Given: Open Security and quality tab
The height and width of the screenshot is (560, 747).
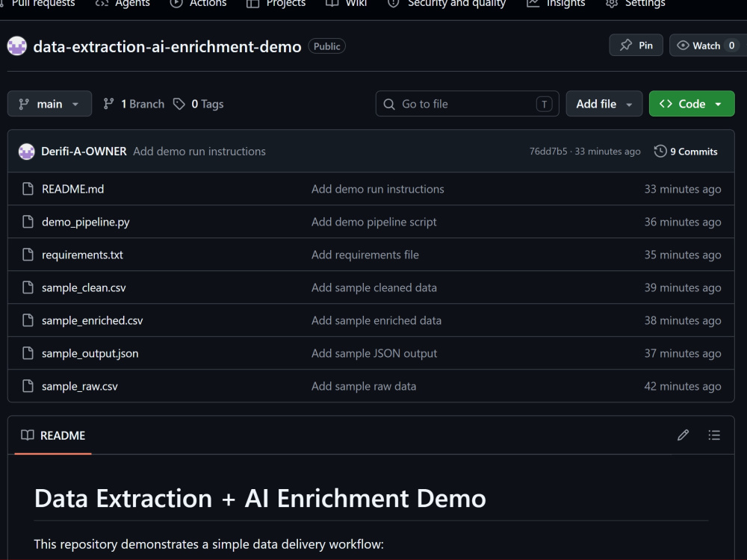Looking at the screenshot, I should (447, 4).
